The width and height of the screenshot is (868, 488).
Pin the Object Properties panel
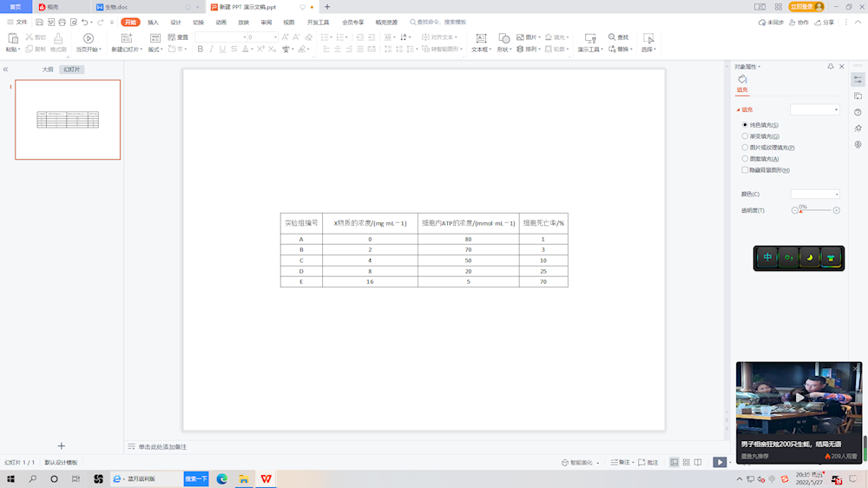click(x=831, y=67)
